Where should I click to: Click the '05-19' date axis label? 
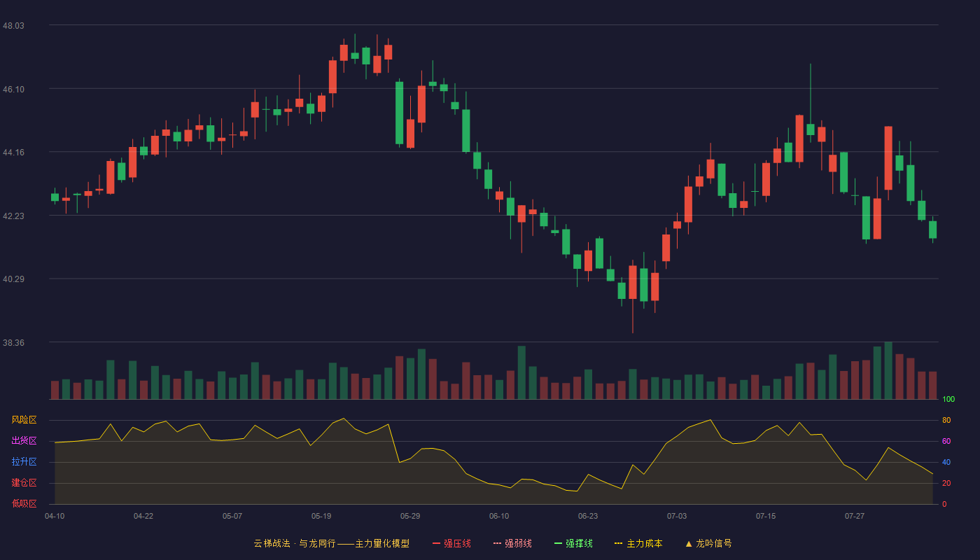pyautogui.click(x=321, y=516)
